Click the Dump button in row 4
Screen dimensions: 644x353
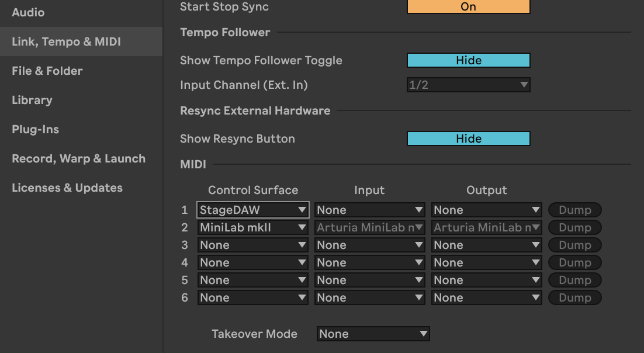click(x=574, y=262)
